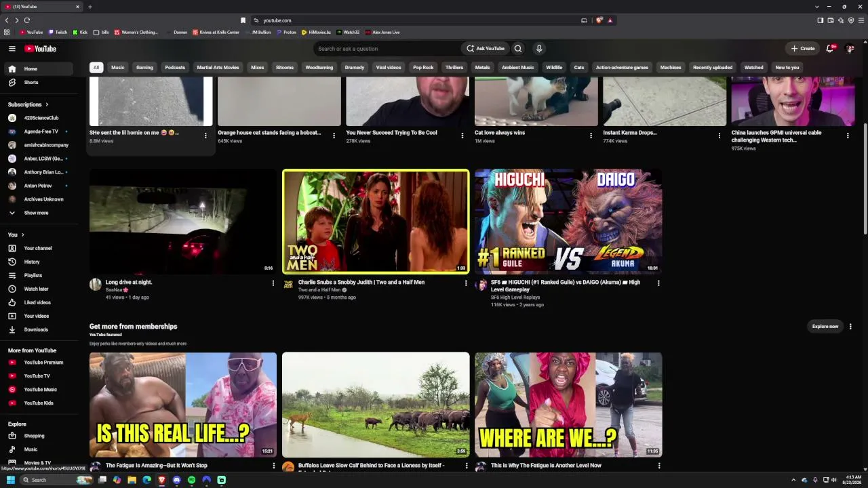The image size is (868, 488).
Task: Focus the YouTube search field
Action: pos(387,49)
